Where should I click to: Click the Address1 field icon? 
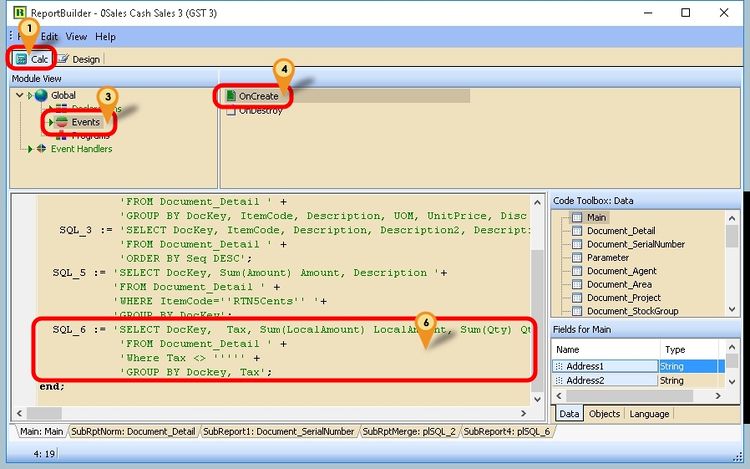point(559,366)
